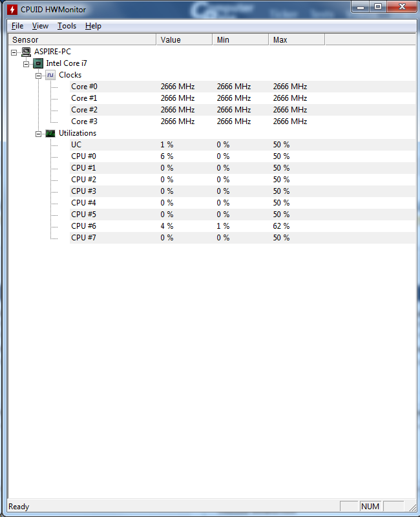420x517 pixels.
Task: Select the Clocks label
Action: tap(70, 75)
